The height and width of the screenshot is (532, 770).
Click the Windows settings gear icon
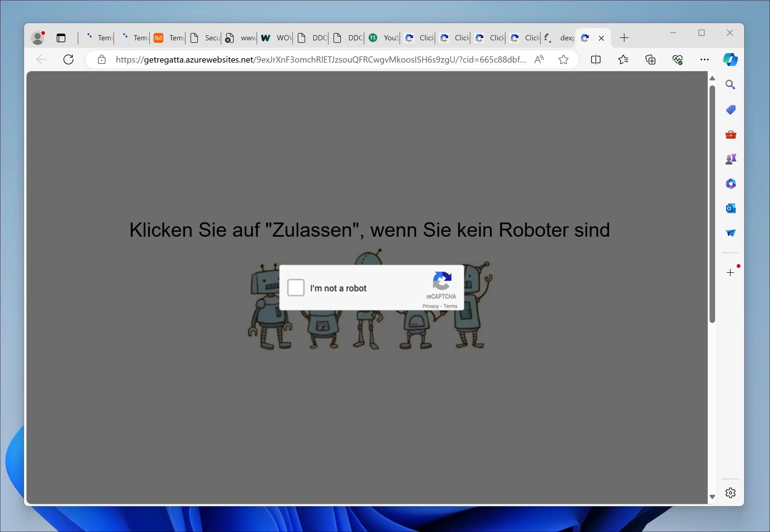point(730,493)
